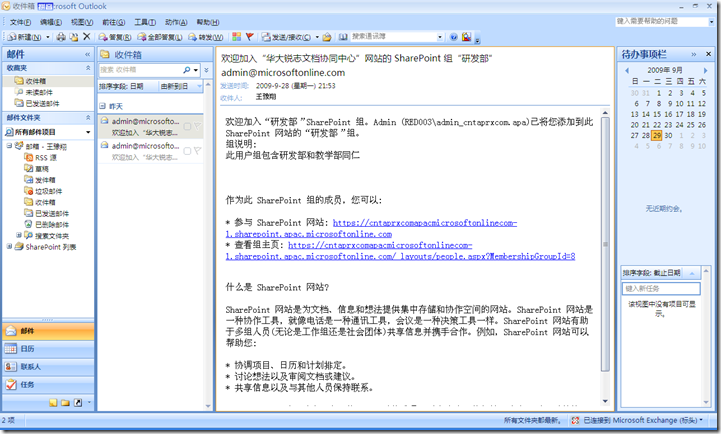
Task: Switch to 任务 tasks view
Action: (x=48, y=384)
